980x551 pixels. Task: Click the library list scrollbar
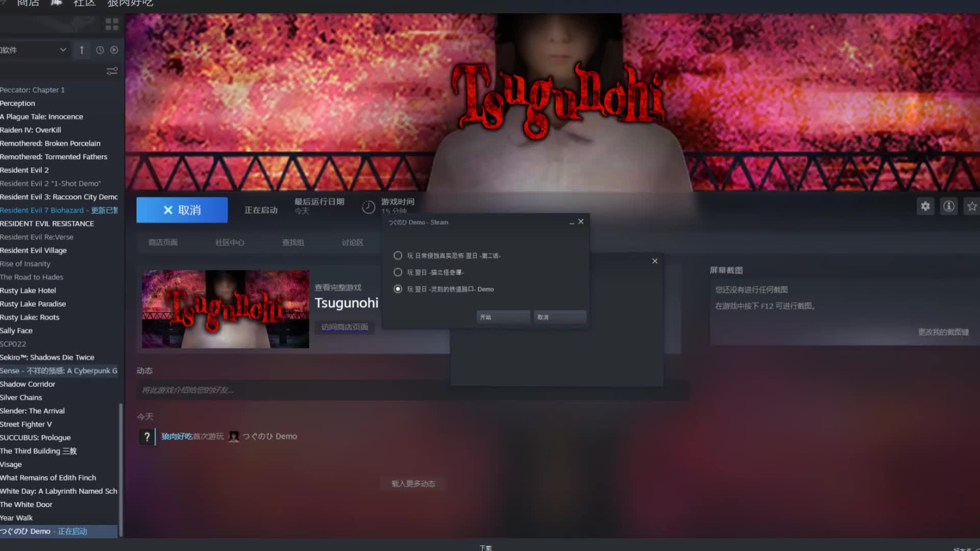(x=121, y=469)
